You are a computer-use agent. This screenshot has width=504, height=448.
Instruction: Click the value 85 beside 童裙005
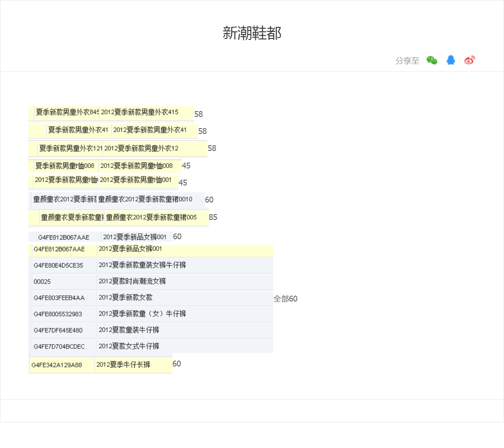(213, 217)
